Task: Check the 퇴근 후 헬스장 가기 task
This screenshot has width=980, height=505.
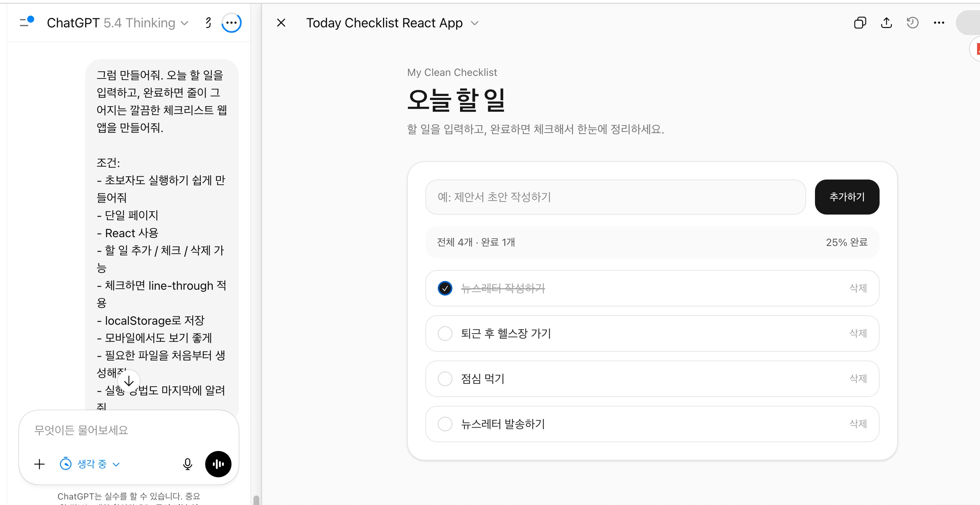Action: click(445, 334)
